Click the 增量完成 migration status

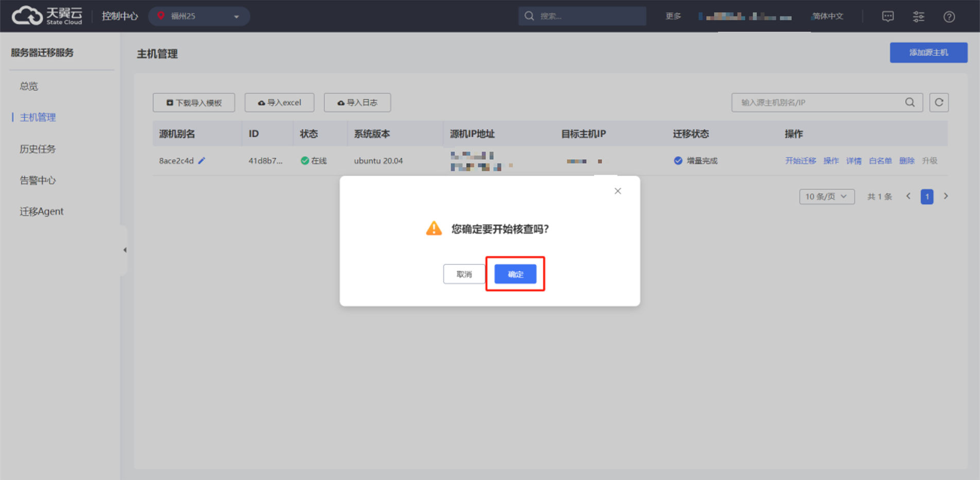[x=695, y=161]
